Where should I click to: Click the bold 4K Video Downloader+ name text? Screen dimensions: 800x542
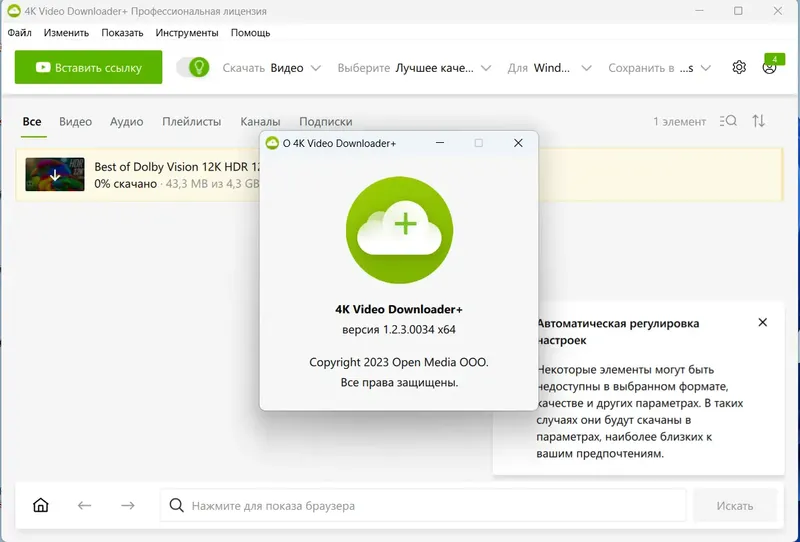399,309
